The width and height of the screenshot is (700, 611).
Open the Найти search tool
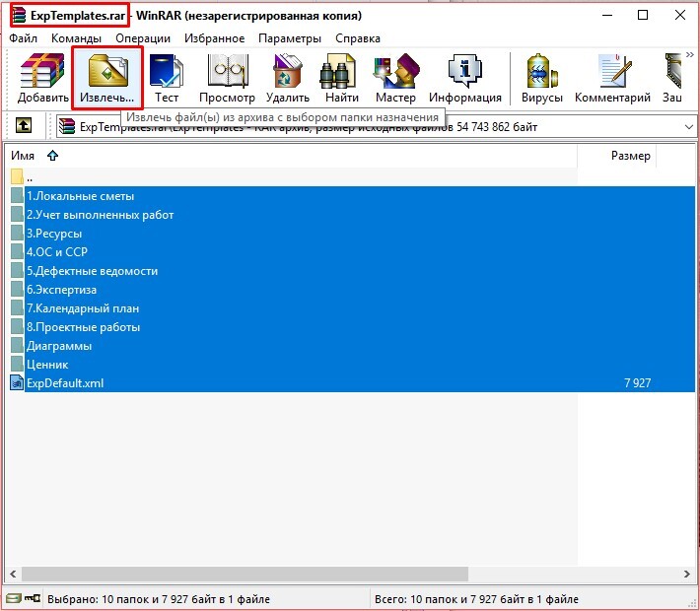click(x=341, y=78)
